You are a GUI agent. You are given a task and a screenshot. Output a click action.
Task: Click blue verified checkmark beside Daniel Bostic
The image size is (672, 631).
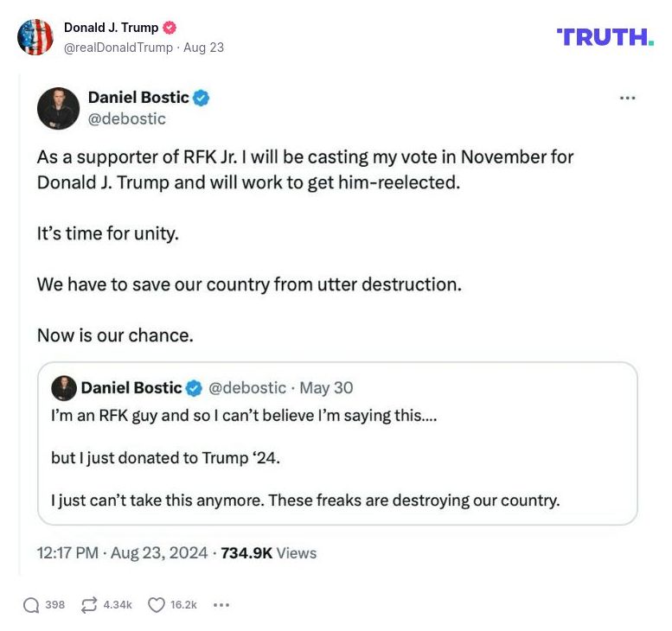(x=202, y=99)
